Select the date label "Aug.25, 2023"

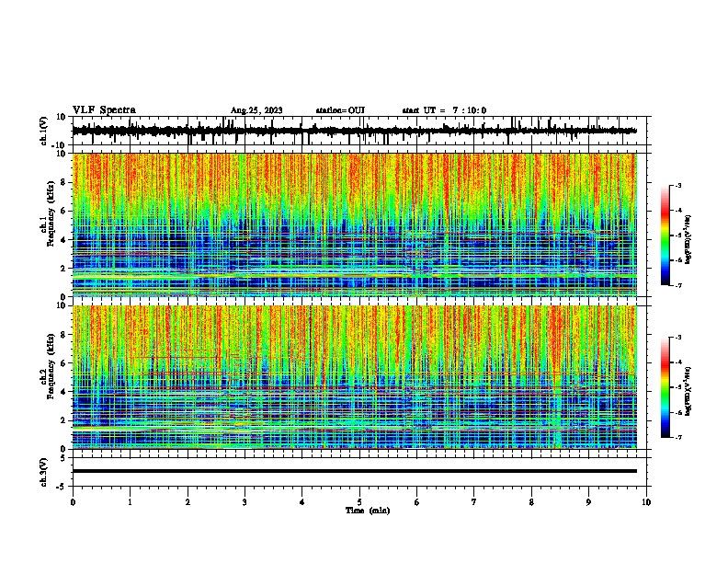point(256,110)
